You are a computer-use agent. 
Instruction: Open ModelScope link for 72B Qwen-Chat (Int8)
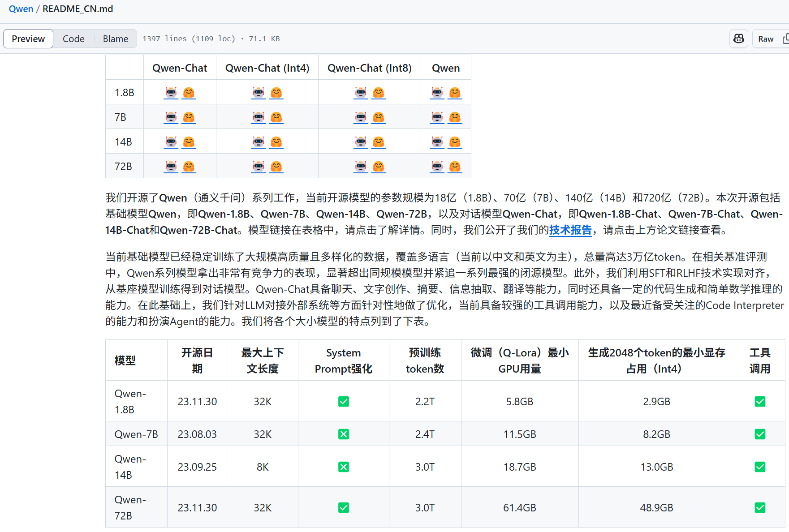[x=361, y=167]
